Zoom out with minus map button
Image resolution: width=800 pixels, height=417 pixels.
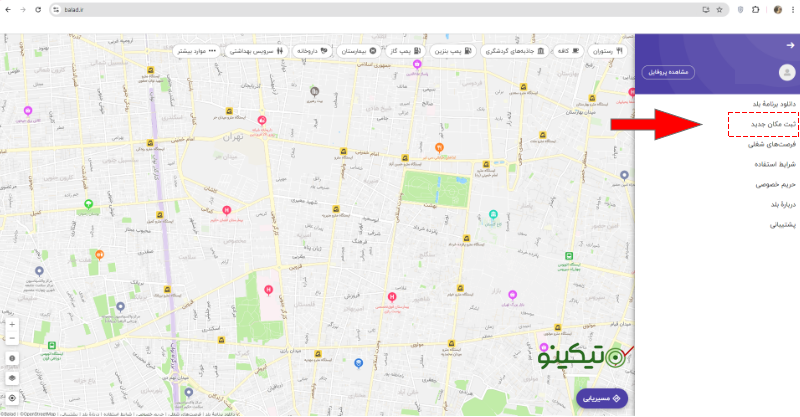[x=12, y=338]
